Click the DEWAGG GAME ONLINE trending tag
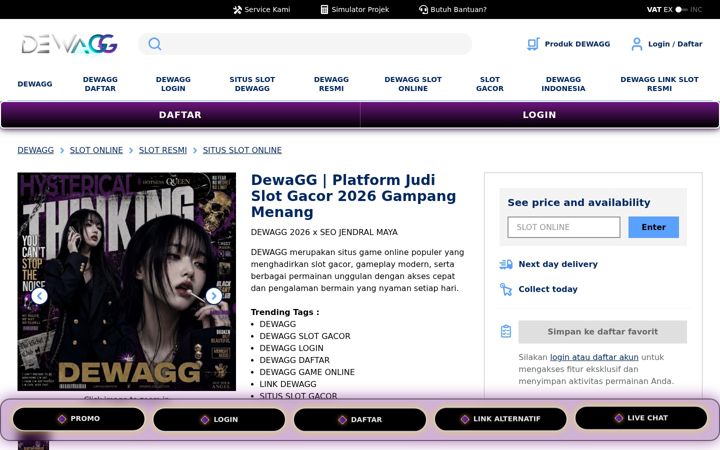The image size is (720, 450). [307, 372]
